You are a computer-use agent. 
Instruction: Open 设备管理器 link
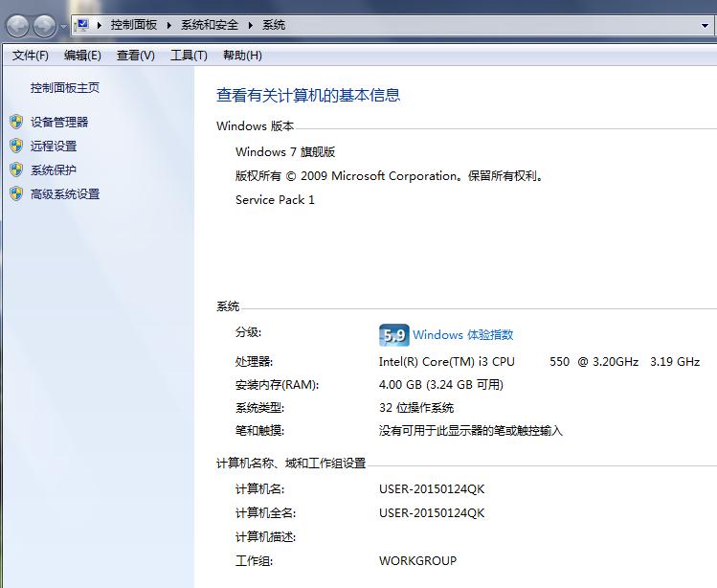coord(59,122)
